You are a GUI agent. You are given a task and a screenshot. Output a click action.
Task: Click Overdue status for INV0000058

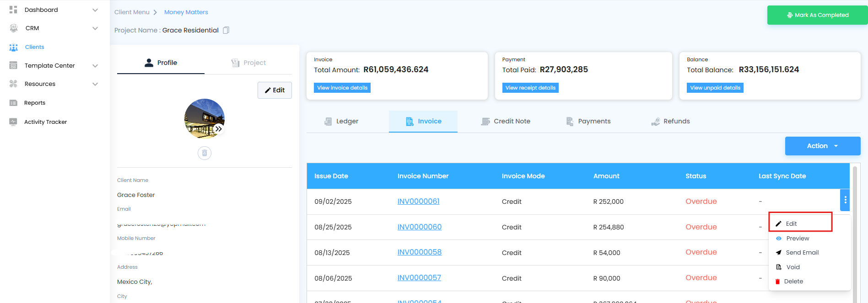(701, 252)
